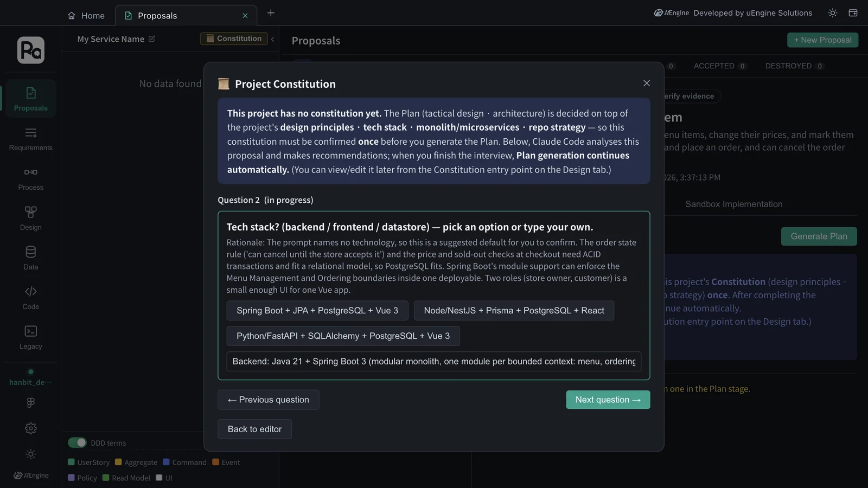Click the sidebar sun theme icon
868x488 pixels.
coord(31,454)
